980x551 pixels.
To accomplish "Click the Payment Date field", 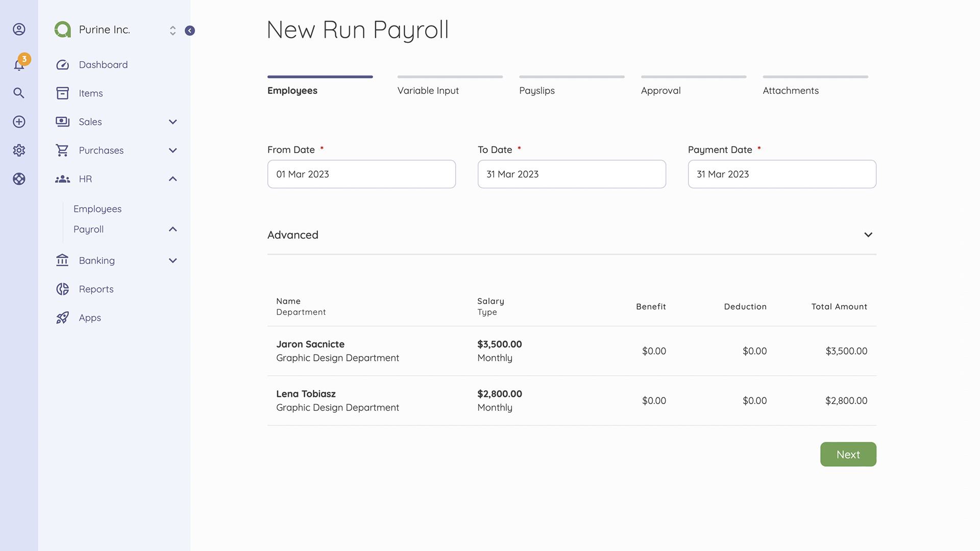I will [x=781, y=174].
